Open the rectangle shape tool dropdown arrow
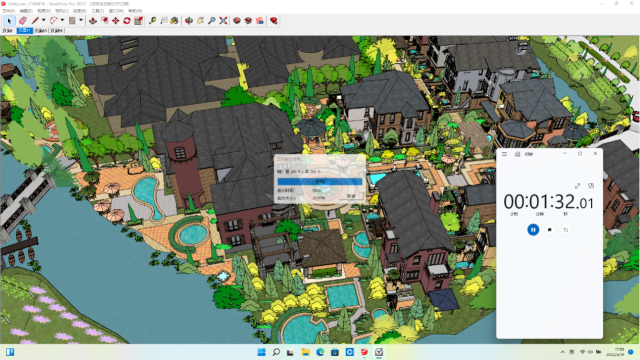This screenshot has height=360, width=640. pyautogui.click(x=81, y=20)
